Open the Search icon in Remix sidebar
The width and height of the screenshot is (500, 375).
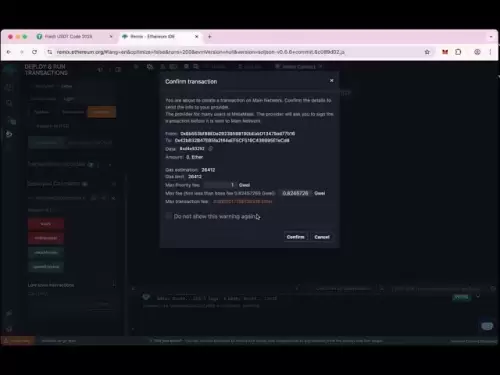point(9,103)
